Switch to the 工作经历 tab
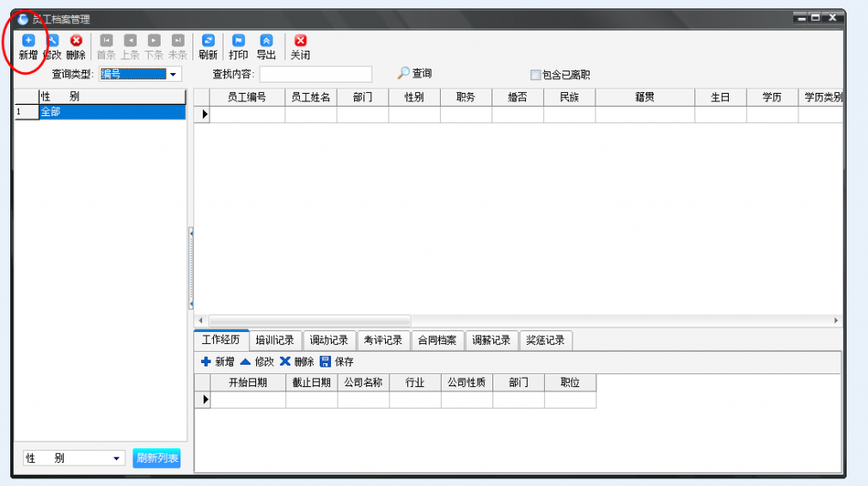The height and width of the screenshot is (486, 868). click(x=221, y=340)
